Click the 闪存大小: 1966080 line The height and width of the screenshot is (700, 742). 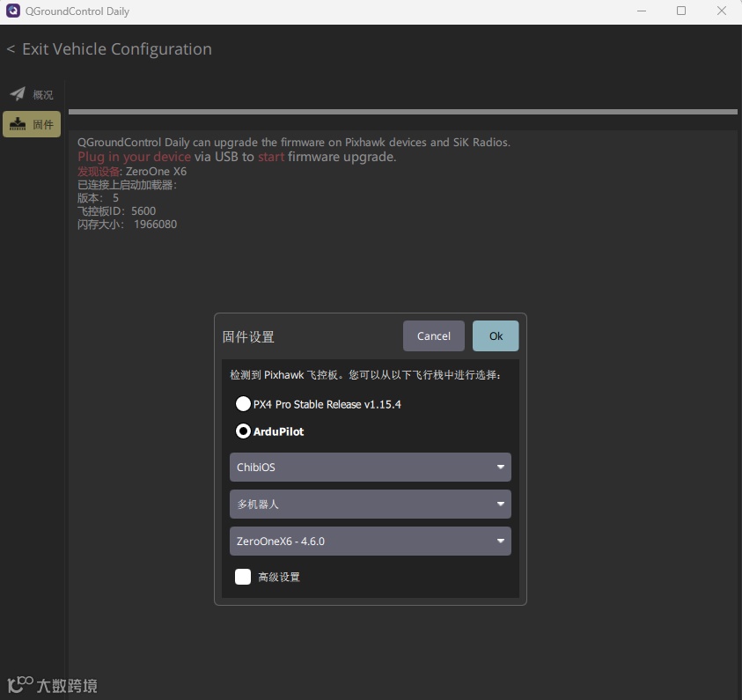pos(128,225)
